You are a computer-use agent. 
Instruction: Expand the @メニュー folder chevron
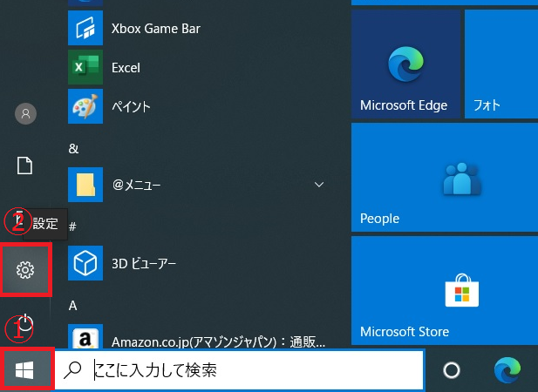tap(319, 185)
